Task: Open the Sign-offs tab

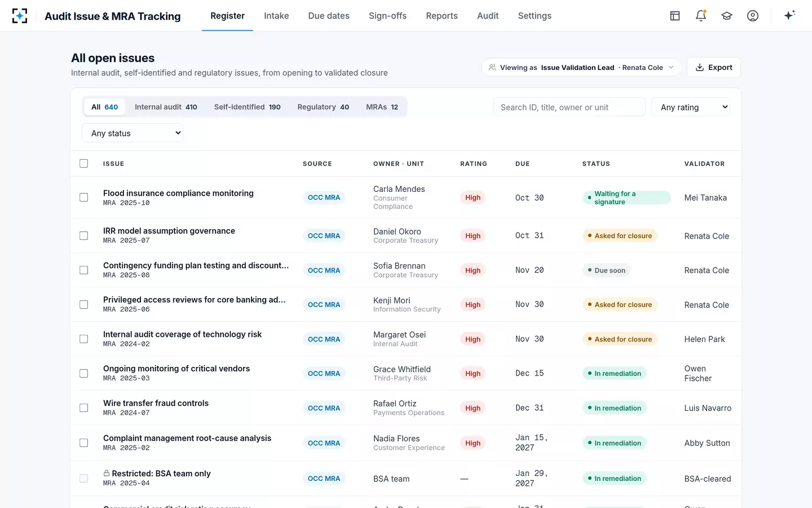Action: [x=387, y=16]
